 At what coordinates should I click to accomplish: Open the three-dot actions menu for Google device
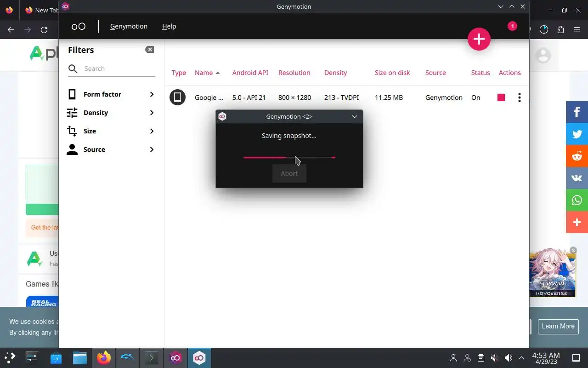point(519,98)
